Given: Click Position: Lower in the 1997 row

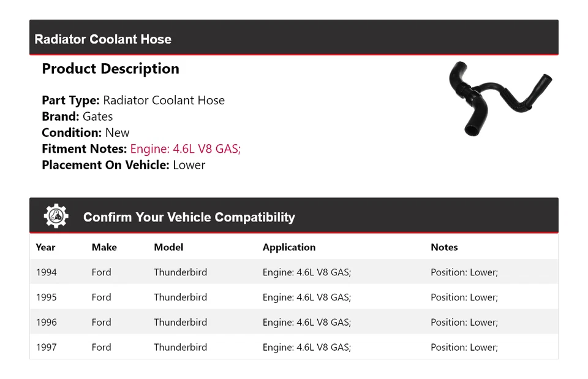Looking at the screenshot, I should (464, 347).
